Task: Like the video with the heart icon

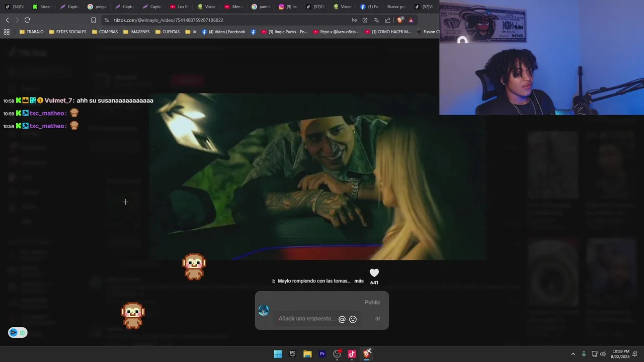Action: (x=374, y=273)
